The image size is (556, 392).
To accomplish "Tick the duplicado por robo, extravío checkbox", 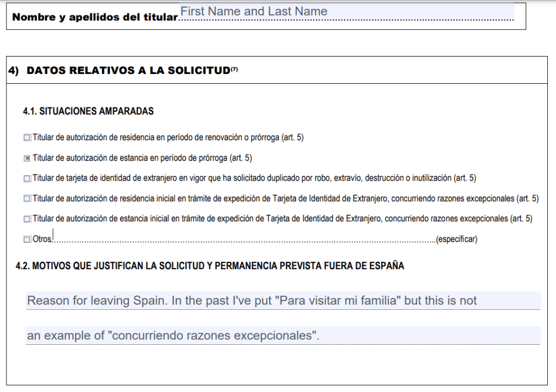I will tap(27, 178).
